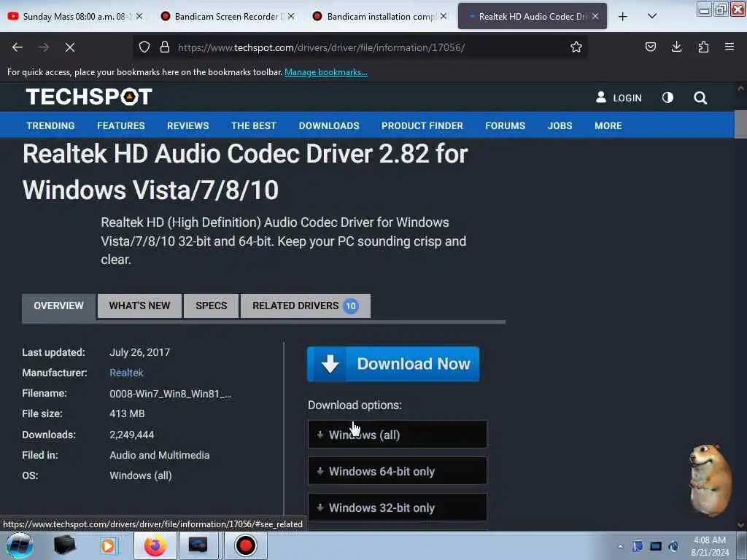Open the media player taskbar icon
747x560 pixels.
click(x=109, y=545)
